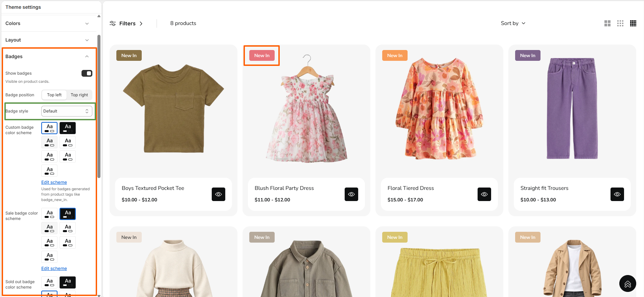The height and width of the screenshot is (297, 644).
Task: Quick view Boys Textured Pocket Tee
Action: [x=218, y=194]
